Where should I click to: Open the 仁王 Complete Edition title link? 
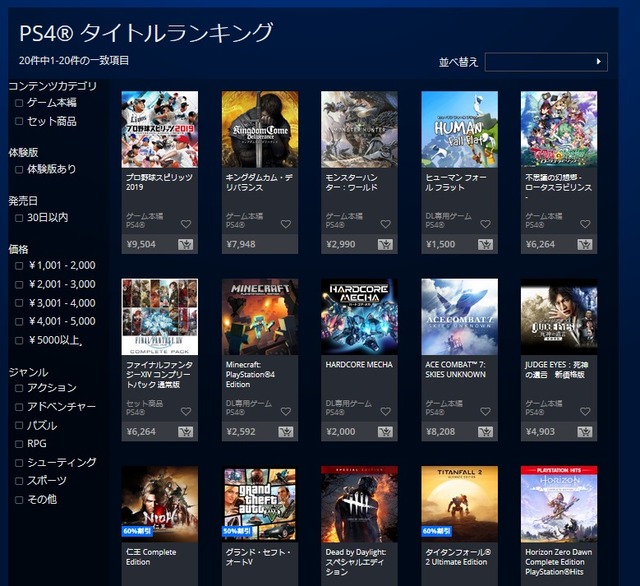point(151,557)
